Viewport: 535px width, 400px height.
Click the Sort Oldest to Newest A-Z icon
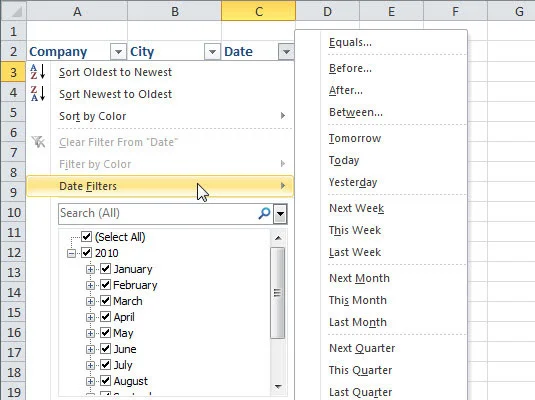(38, 72)
